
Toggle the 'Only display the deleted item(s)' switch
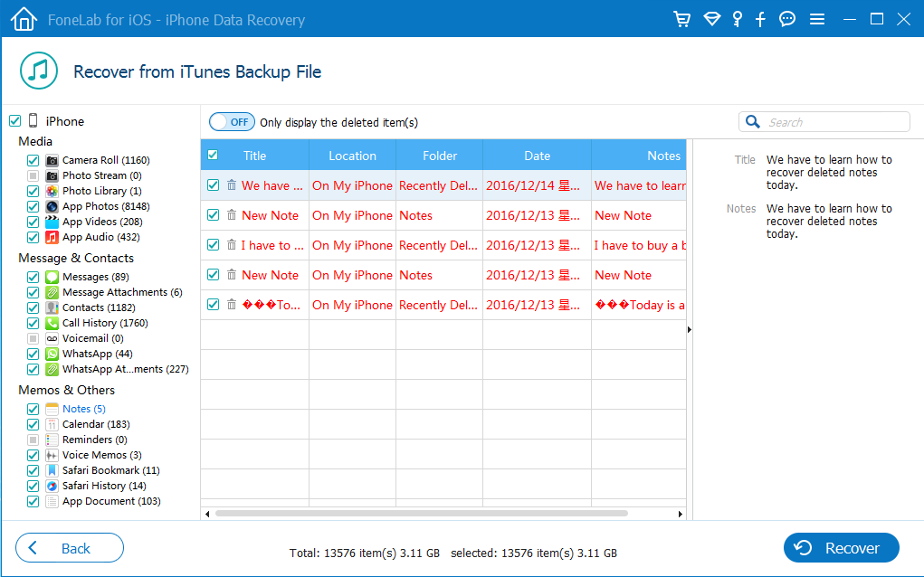pos(232,122)
